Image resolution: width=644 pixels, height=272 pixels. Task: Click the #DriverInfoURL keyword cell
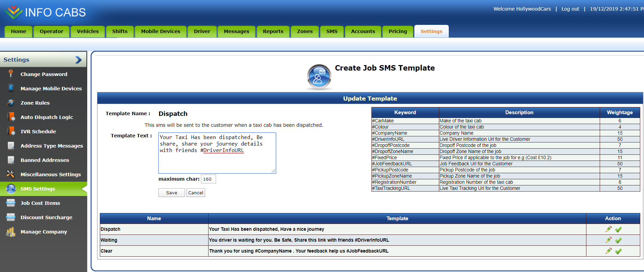tap(405, 139)
